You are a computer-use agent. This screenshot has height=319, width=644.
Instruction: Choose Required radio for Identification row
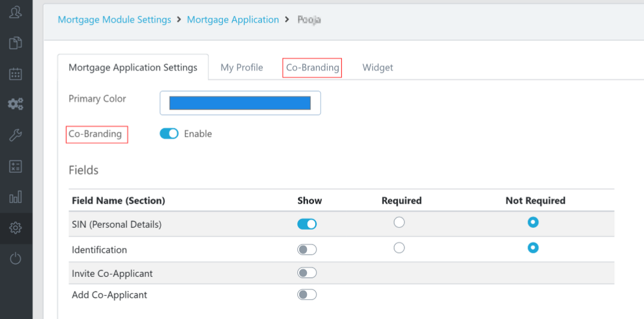pos(399,248)
